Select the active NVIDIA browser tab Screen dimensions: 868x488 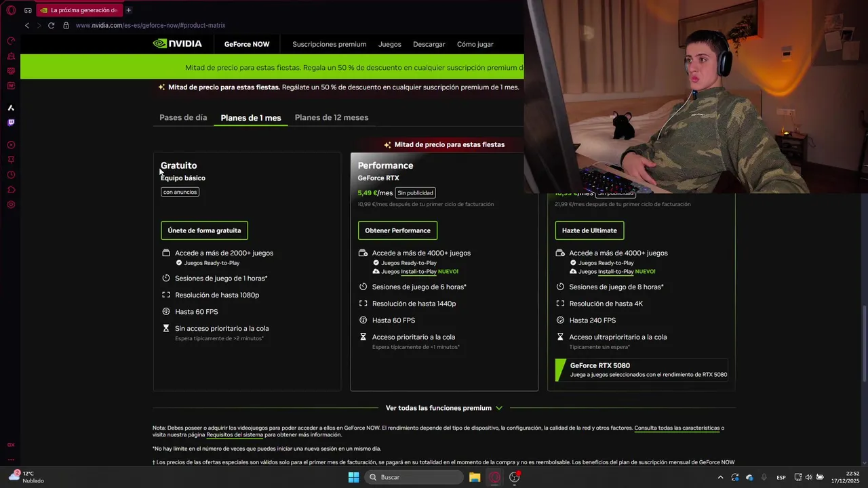pos(80,10)
